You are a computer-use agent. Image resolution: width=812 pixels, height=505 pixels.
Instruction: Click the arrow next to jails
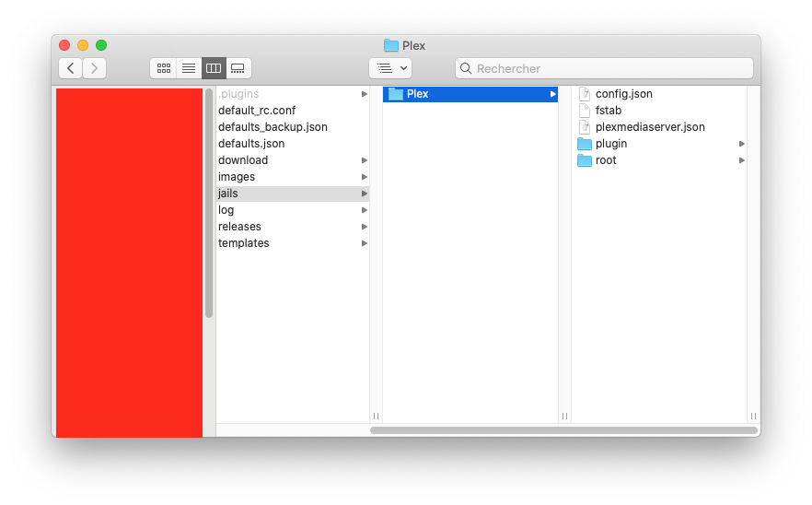(364, 194)
